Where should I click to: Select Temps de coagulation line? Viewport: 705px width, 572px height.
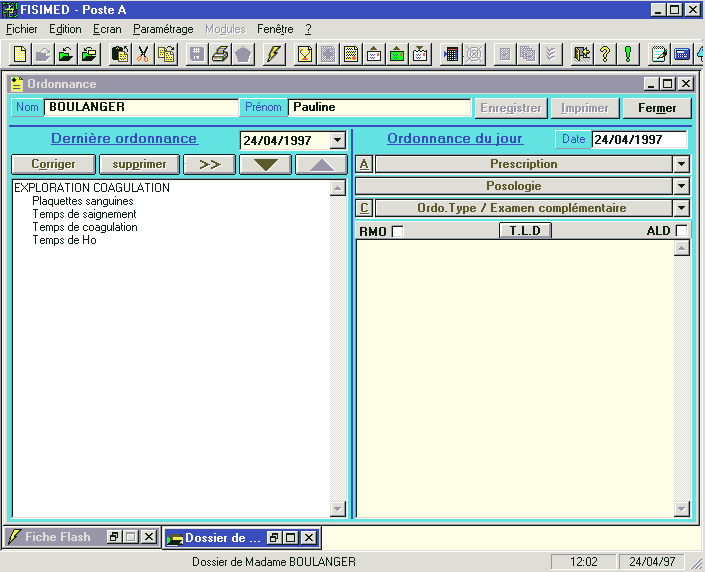pos(85,227)
